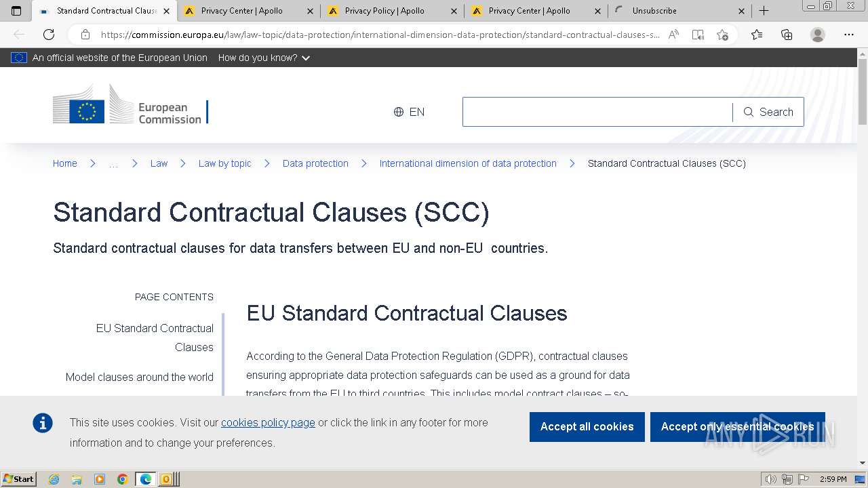This screenshot has width=868, height=488.
Task: Open Law by topic breadcrumb link
Action: point(224,163)
